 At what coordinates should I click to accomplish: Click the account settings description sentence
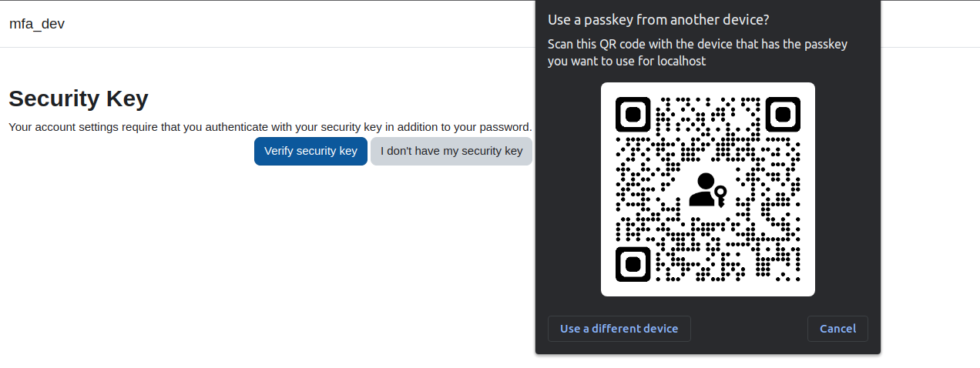[x=270, y=126]
